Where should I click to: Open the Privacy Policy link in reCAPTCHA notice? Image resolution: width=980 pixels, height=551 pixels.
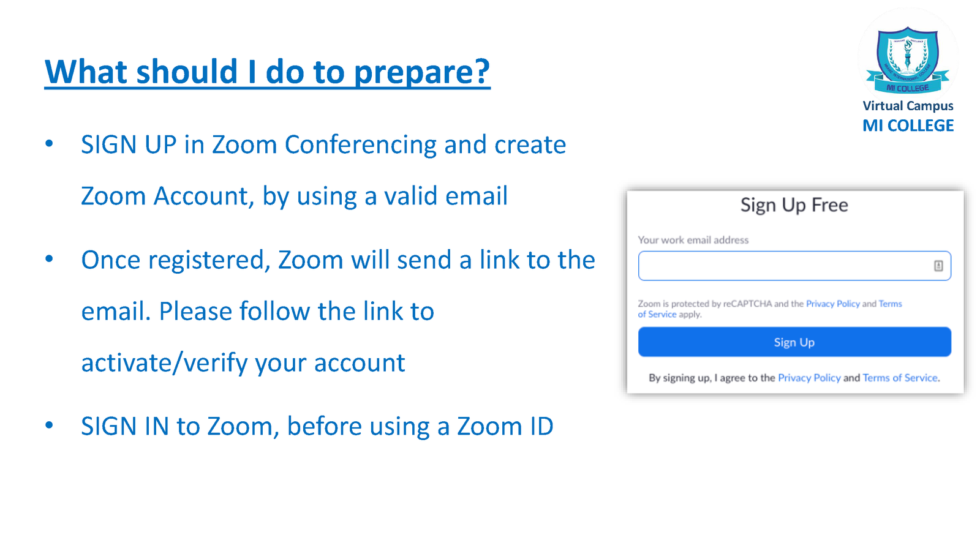[x=832, y=304]
